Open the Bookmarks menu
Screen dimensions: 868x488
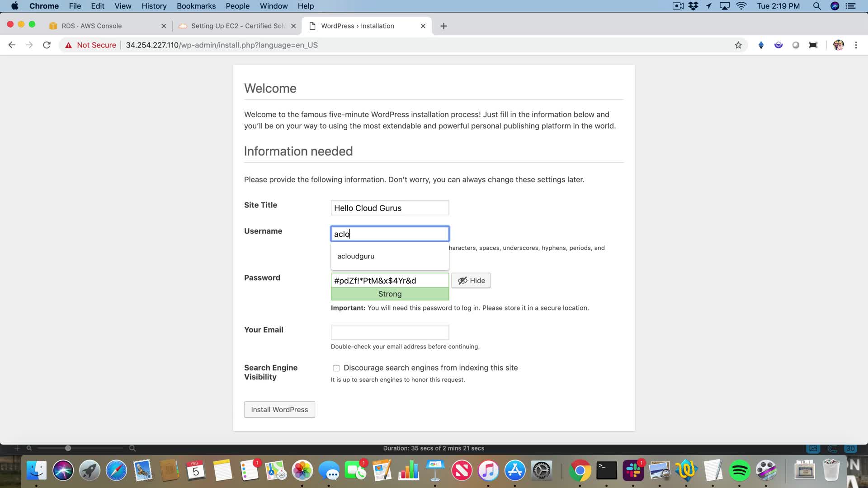point(196,6)
